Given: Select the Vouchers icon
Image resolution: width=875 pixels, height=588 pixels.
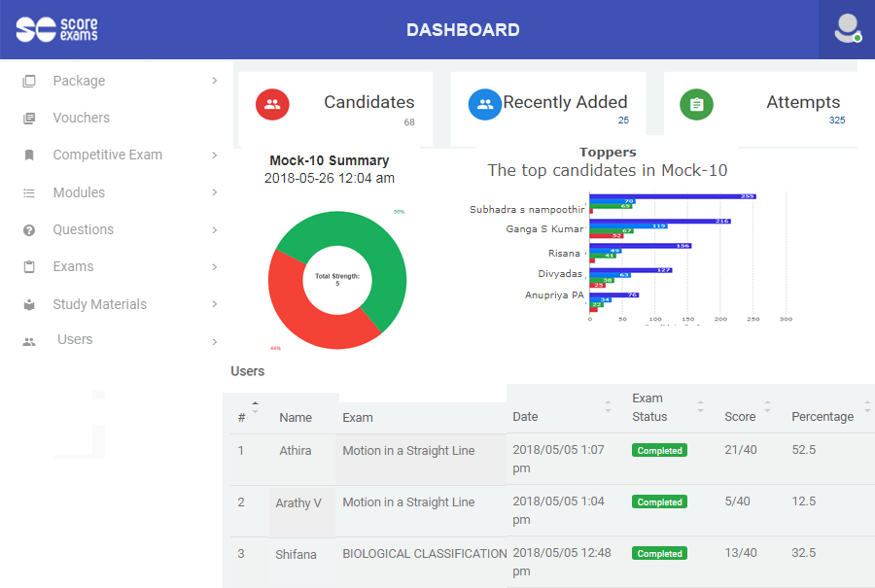Looking at the screenshot, I should [x=29, y=118].
